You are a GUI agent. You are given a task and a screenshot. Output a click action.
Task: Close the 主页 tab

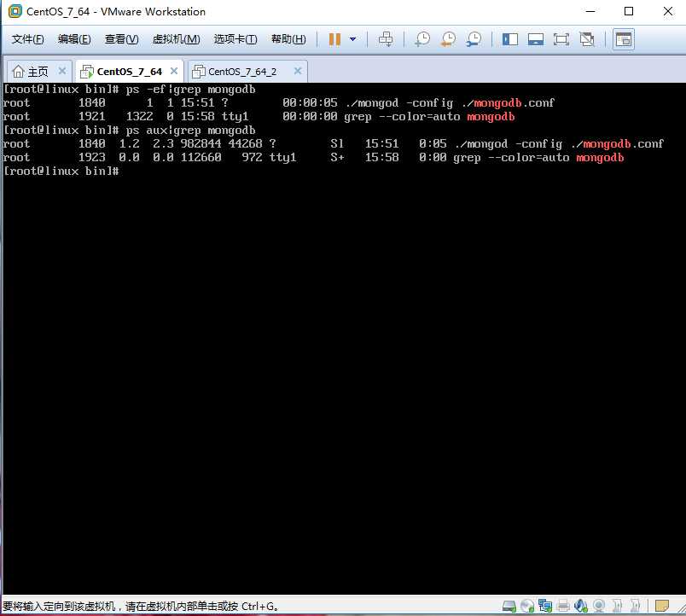point(62,71)
